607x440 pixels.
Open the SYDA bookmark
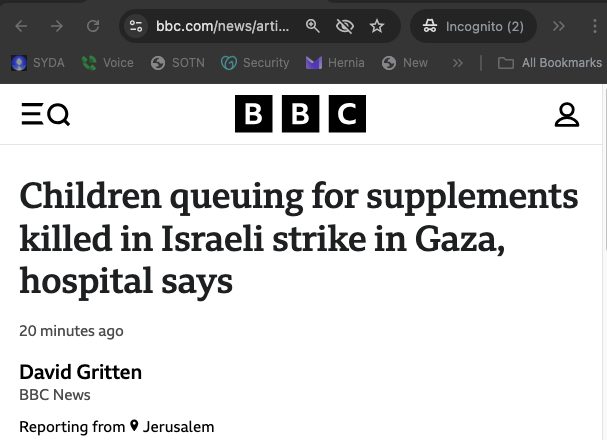(x=38, y=63)
